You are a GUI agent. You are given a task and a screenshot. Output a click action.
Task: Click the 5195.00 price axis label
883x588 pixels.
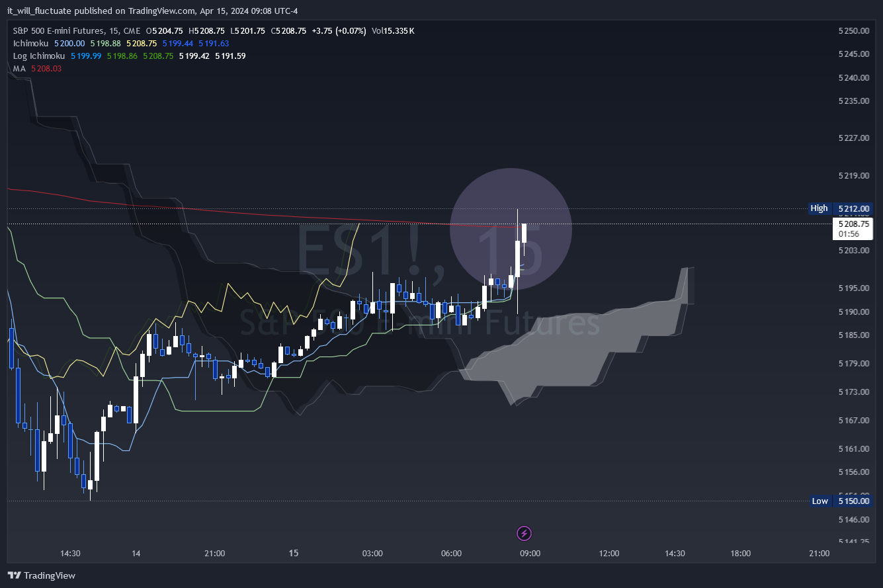[x=853, y=288]
